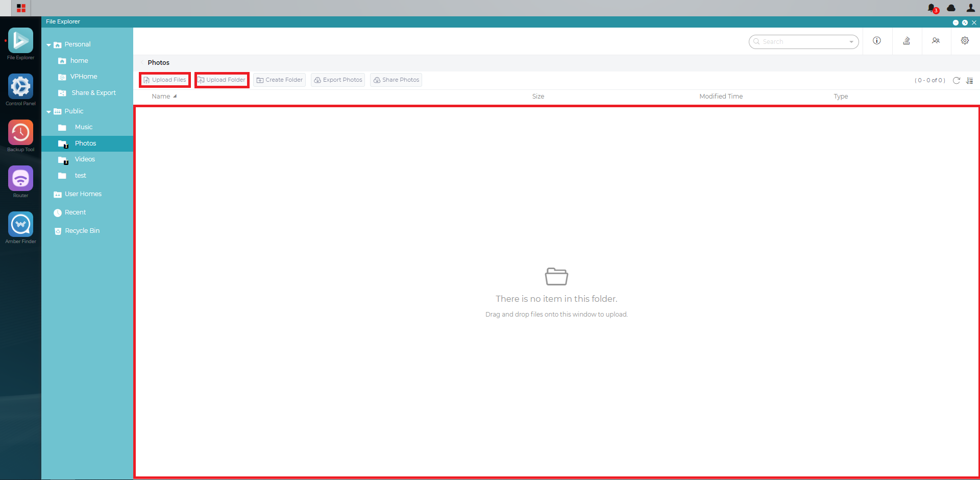Launch the Amber Finder app

tap(20, 224)
